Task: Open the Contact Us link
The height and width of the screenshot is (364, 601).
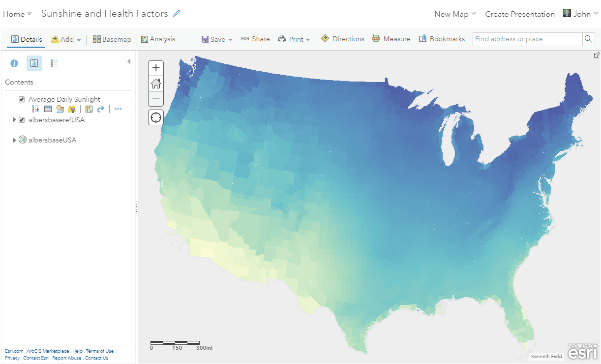Action: (96, 358)
